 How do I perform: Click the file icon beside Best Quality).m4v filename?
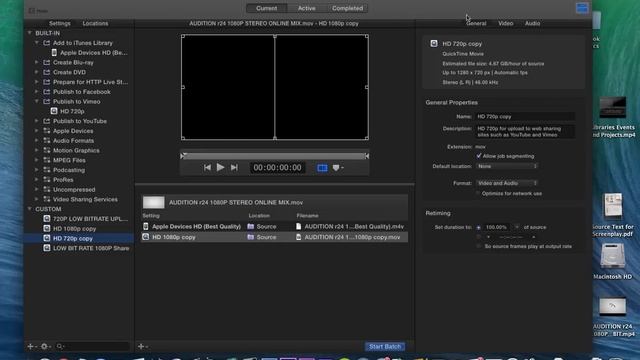298,227
